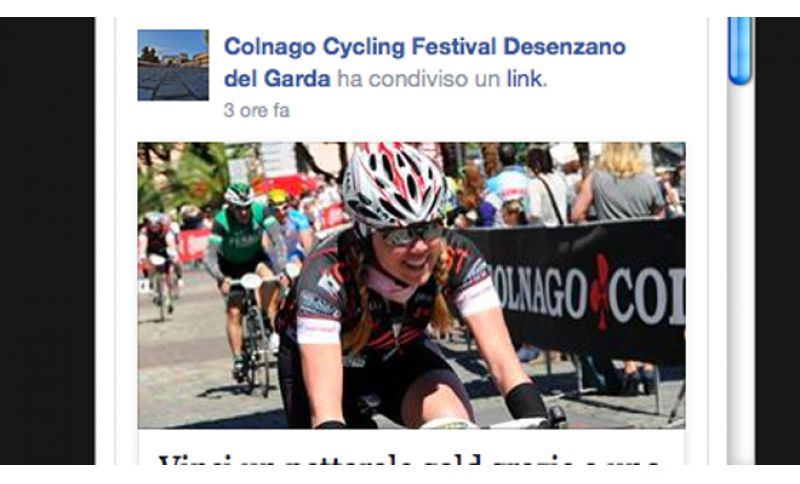Open the shared cyclist photo preview
This screenshot has height=484, width=800.
(411, 285)
